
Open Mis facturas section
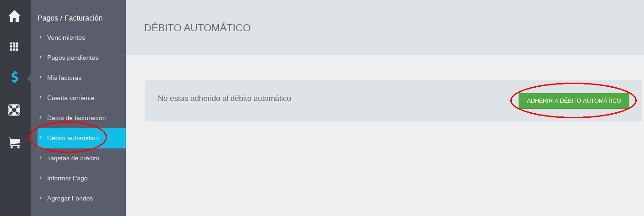64,78
